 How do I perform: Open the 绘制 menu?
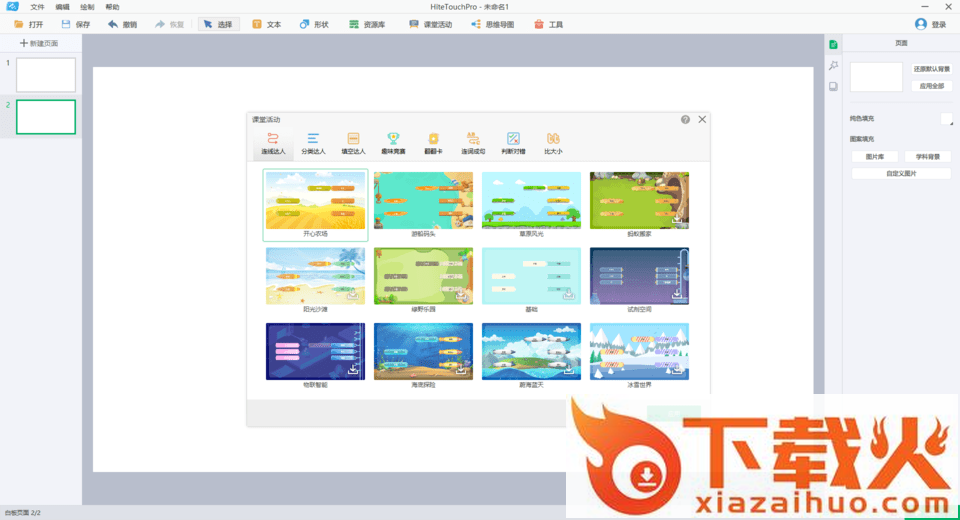(88, 7)
